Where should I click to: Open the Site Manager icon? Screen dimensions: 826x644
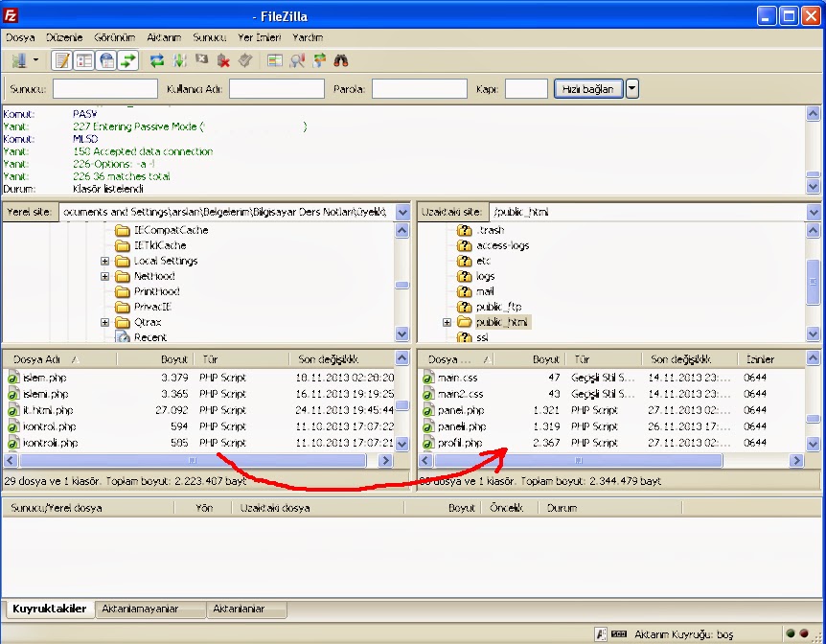pyautogui.click(x=19, y=60)
